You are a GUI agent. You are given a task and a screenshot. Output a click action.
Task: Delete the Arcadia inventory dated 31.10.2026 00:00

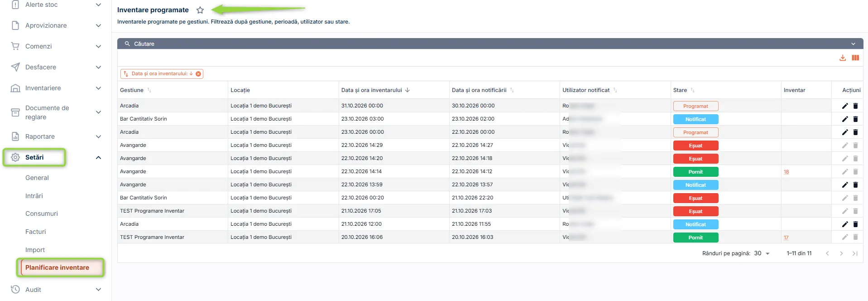(855, 106)
